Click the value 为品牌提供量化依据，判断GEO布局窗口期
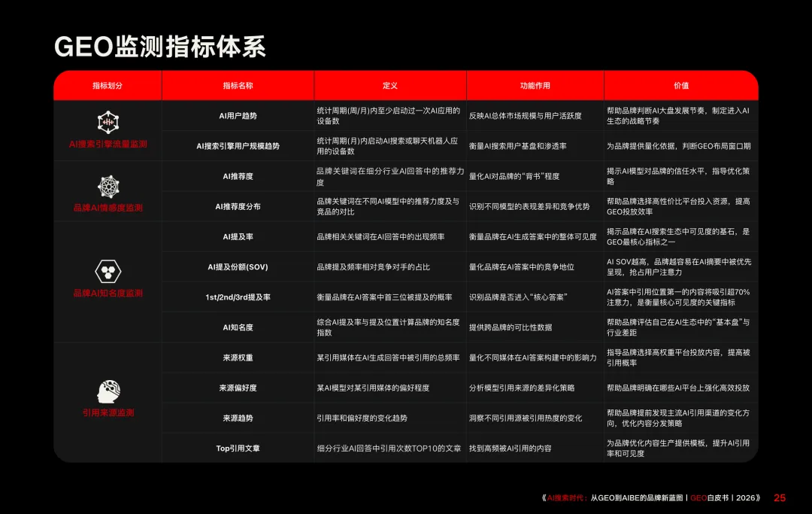The image size is (812, 514). [678, 146]
